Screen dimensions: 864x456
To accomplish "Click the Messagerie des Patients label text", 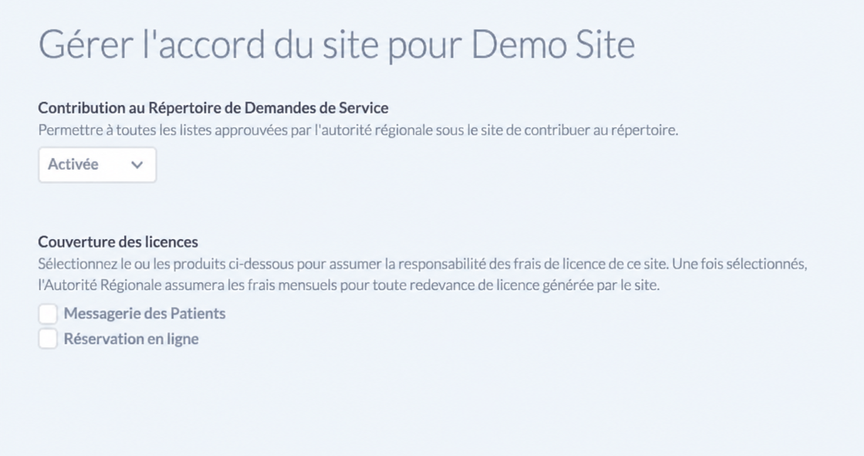I will tap(145, 313).
